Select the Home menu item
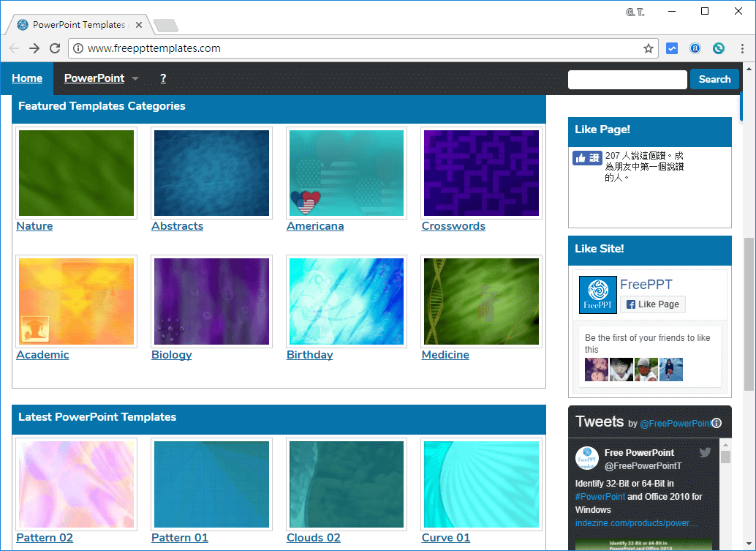Viewport: 756px width, 551px height. [x=27, y=78]
